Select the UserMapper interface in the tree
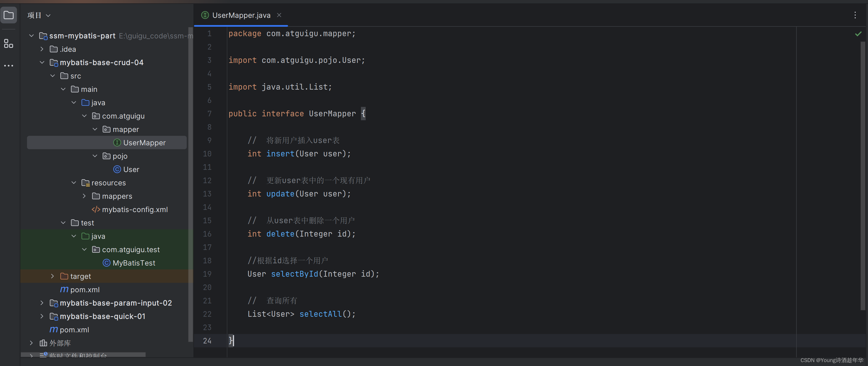The image size is (868, 366). (x=144, y=143)
